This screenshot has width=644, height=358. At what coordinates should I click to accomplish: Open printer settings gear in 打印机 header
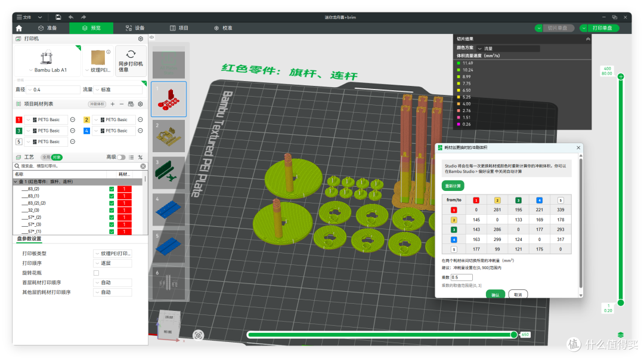click(141, 39)
